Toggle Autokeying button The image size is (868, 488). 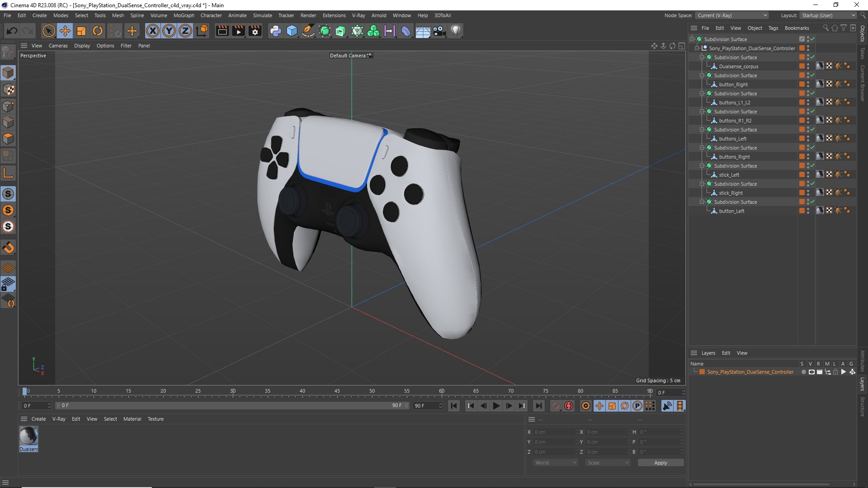[569, 406]
